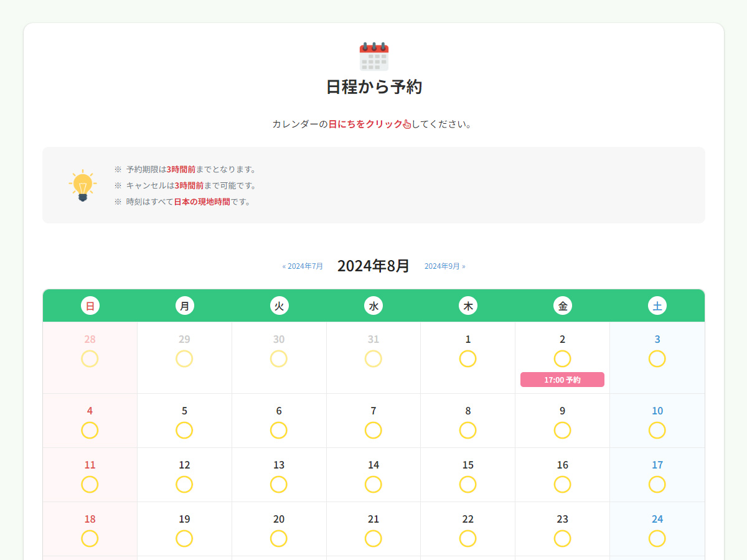Click the 日 Sunday column header
Image resolution: width=747 pixels, height=560 pixels.
pos(90,306)
